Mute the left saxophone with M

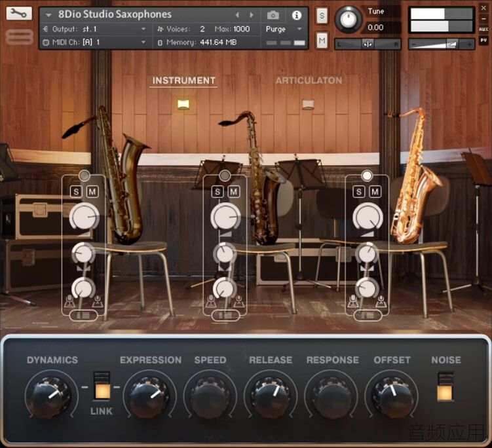tap(92, 191)
